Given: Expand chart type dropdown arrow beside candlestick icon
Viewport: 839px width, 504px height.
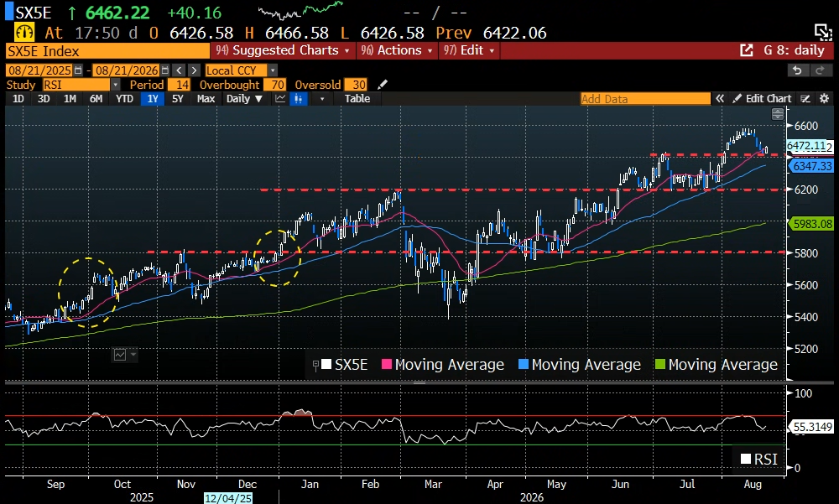Looking at the screenshot, I should tap(321, 99).
